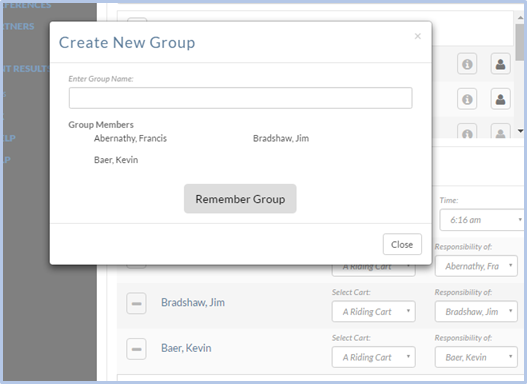The height and width of the screenshot is (384, 527).
Task: Expand Abernathy, Fra responsibility dropdown
Action: point(476,266)
